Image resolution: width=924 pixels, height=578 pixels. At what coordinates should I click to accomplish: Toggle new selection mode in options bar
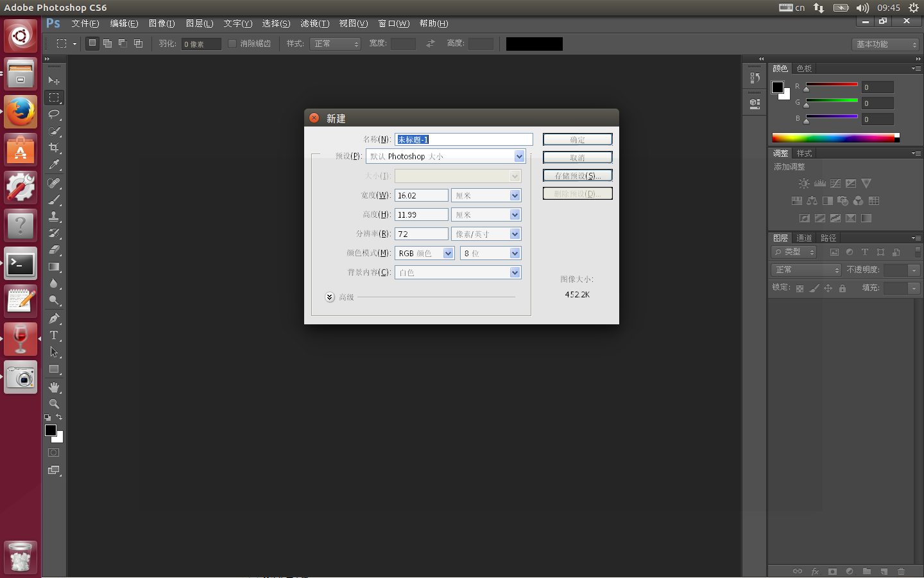coord(92,44)
